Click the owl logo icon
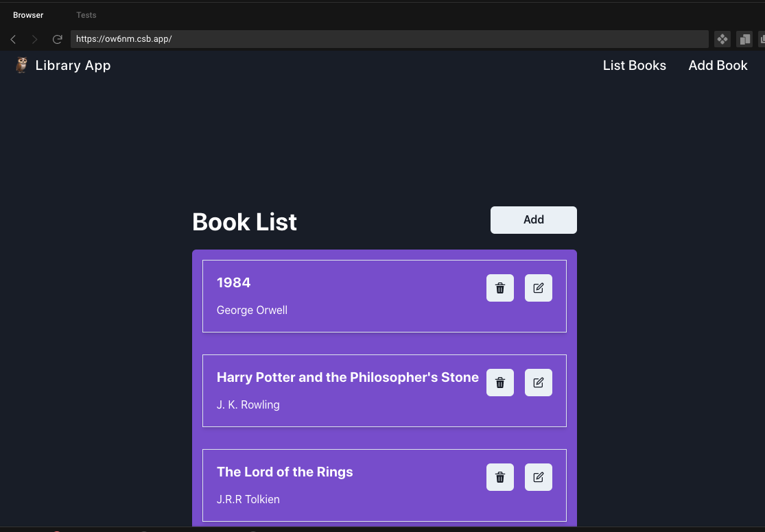The height and width of the screenshot is (532, 765). tap(22, 65)
